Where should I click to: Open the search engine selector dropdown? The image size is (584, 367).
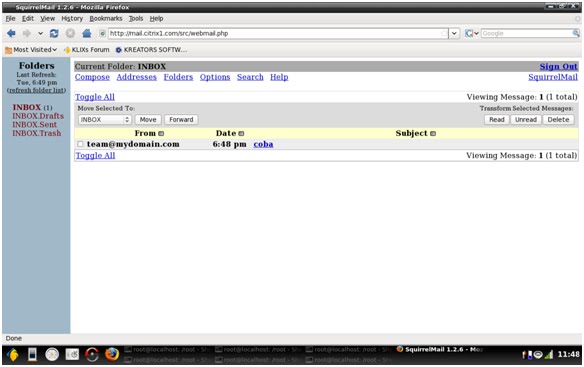tap(472, 34)
